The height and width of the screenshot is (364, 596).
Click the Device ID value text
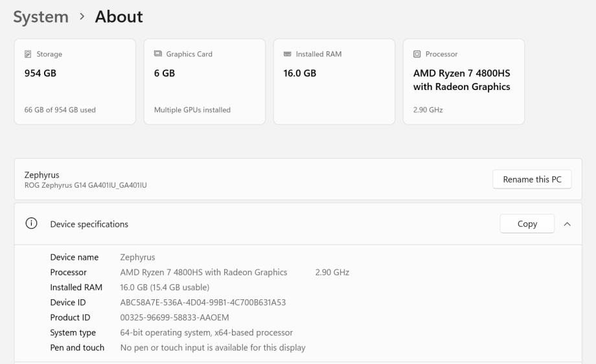tap(203, 302)
